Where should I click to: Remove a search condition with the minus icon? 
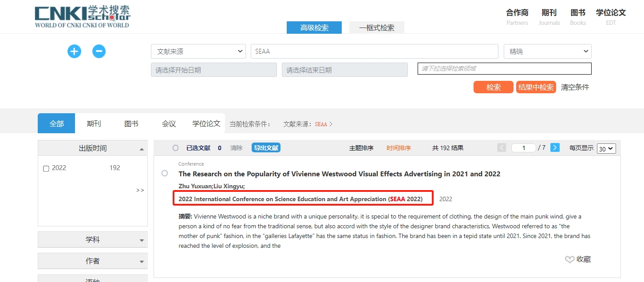click(x=99, y=52)
